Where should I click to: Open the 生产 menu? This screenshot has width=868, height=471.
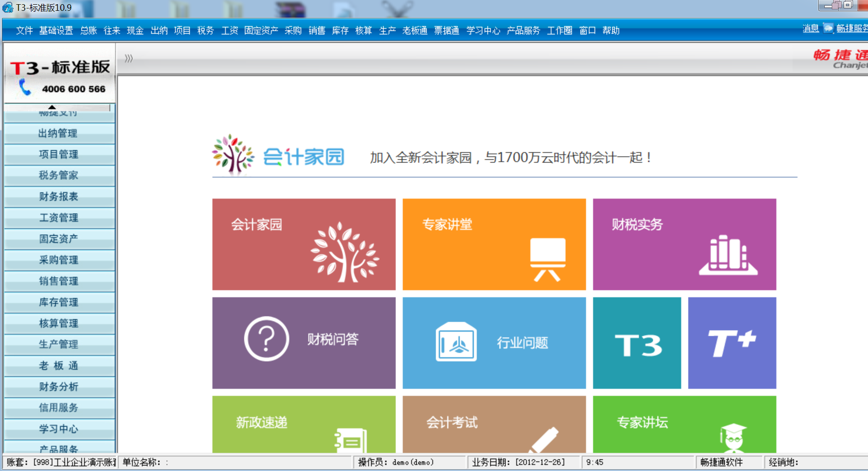pyautogui.click(x=387, y=31)
